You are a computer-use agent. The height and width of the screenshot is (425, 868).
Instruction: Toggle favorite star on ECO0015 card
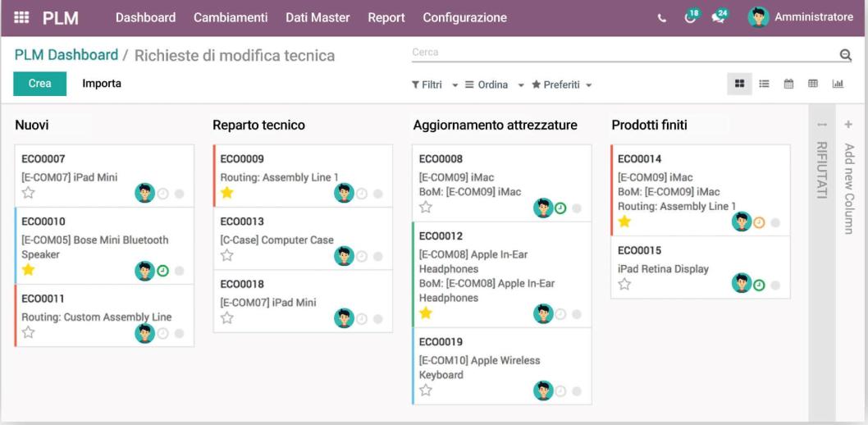pyautogui.click(x=624, y=284)
